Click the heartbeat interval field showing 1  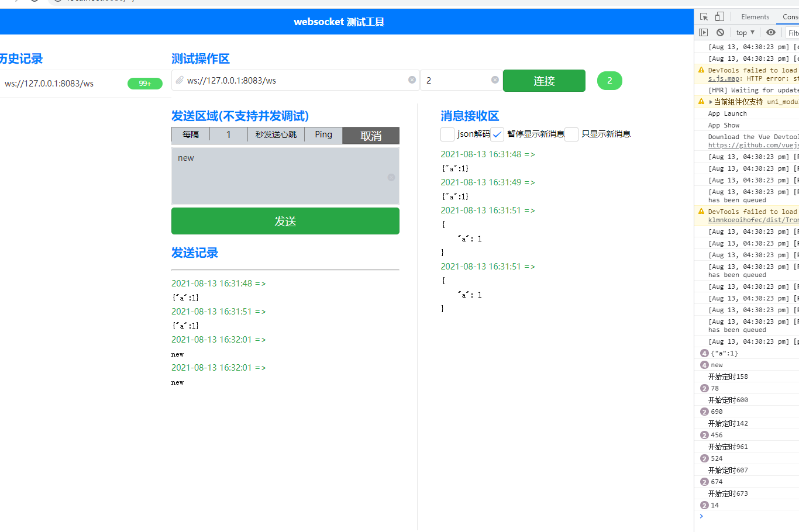[x=229, y=135]
